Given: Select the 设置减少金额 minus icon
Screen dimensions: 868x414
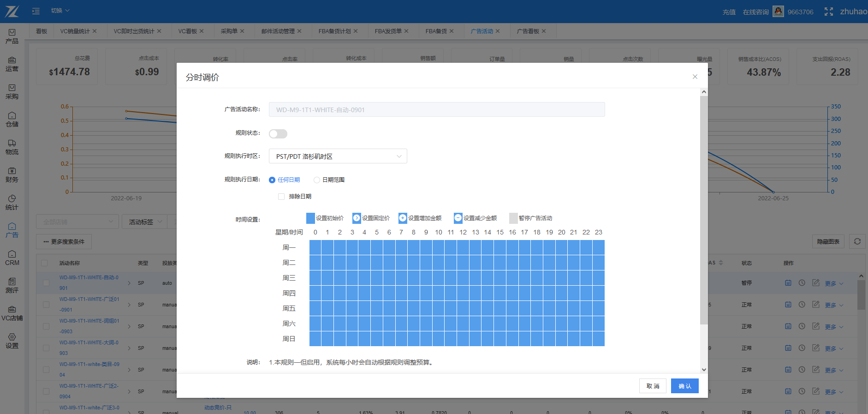Looking at the screenshot, I should [x=458, y=218].
